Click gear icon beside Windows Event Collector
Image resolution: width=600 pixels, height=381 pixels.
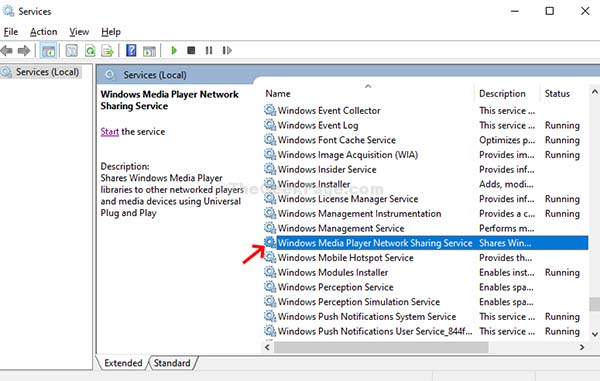(270, 110)
